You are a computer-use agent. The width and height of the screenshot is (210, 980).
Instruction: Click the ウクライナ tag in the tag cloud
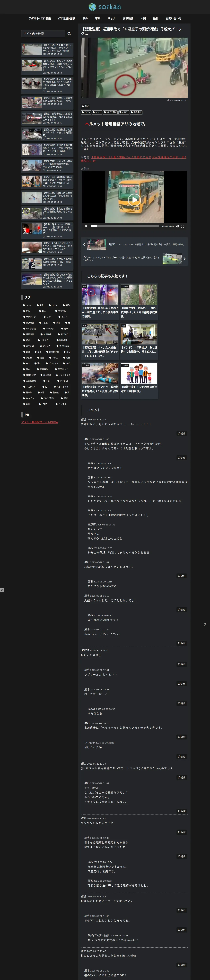[29, 317]
